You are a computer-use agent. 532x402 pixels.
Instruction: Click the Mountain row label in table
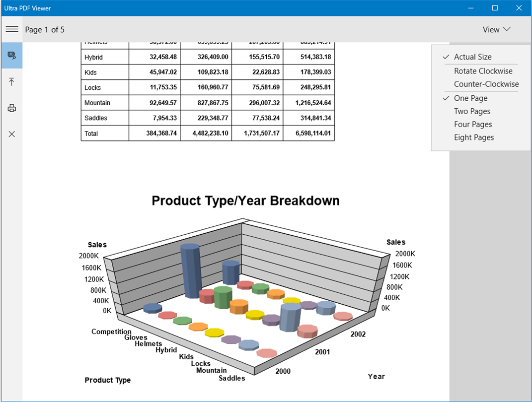tap(97, 103)
